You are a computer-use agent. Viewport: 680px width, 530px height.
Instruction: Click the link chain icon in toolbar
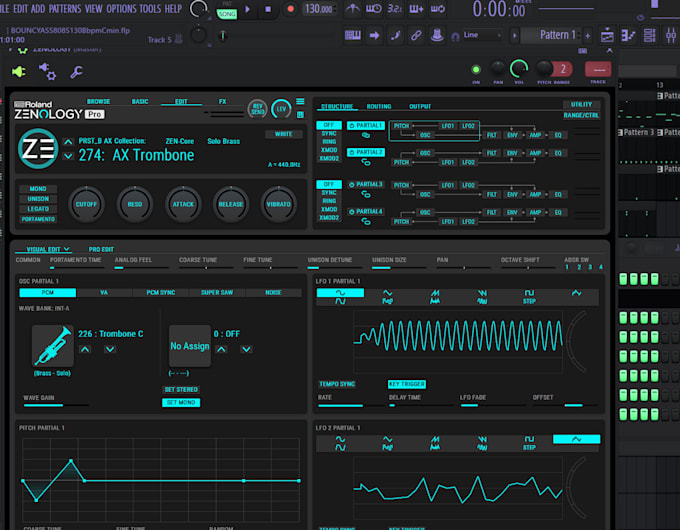[x=416, y=35]
